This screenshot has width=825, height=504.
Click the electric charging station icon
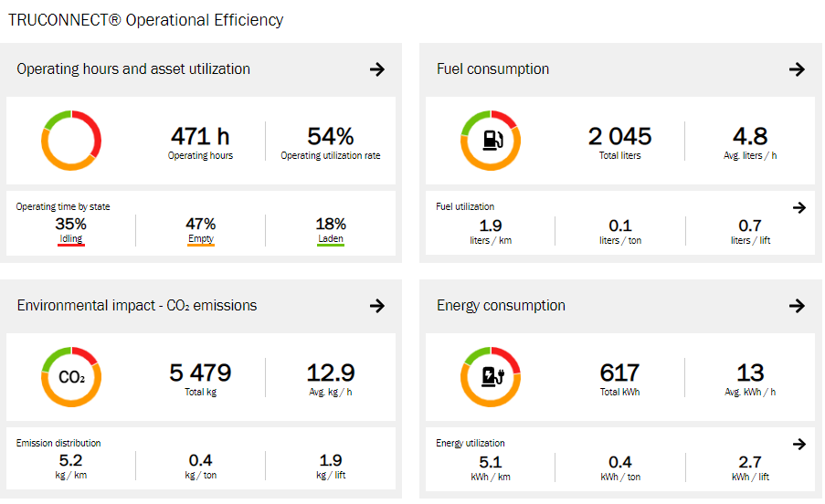492,377
